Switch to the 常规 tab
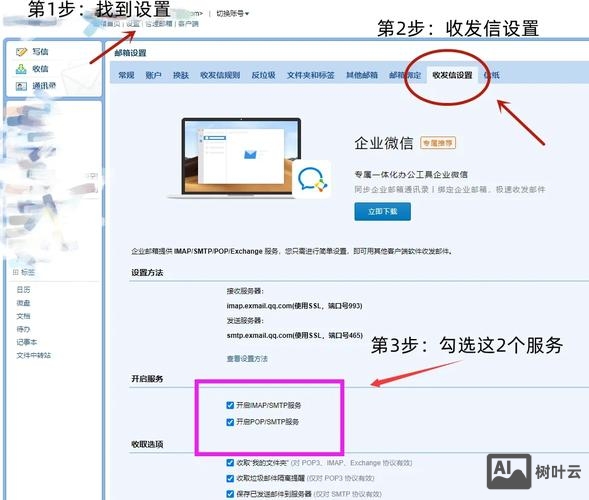The height and width of the screenshot is (500, 589). click(126, 75)
